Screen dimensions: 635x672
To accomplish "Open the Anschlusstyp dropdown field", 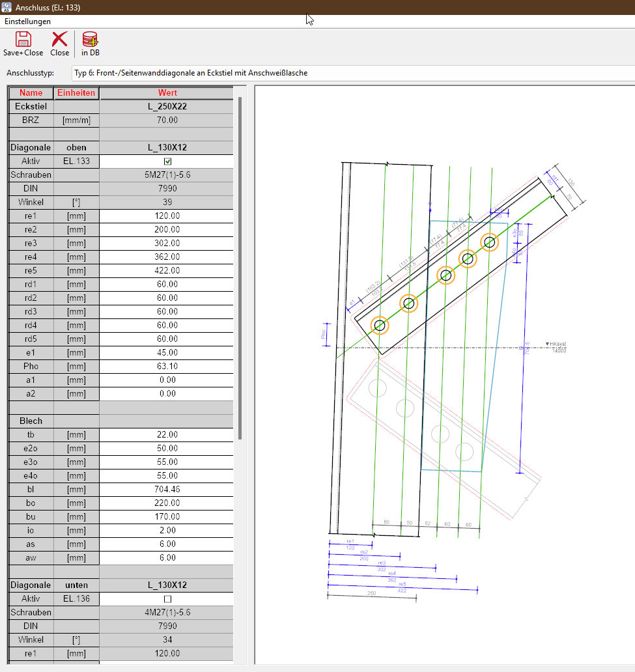I will 352,73.
